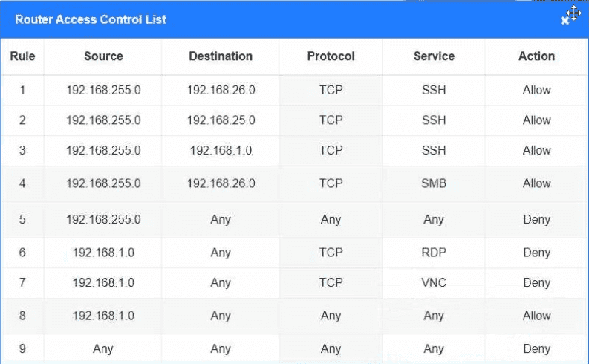The width and height of the screenshot is (589, 364).
Task: Click the Destination column header
Action: coord(221,56)
